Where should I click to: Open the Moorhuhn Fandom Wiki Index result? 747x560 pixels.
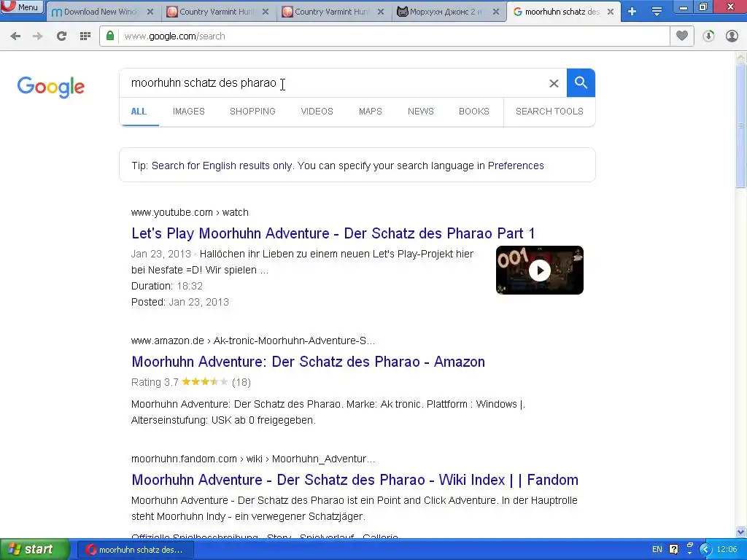pos(355,480)
